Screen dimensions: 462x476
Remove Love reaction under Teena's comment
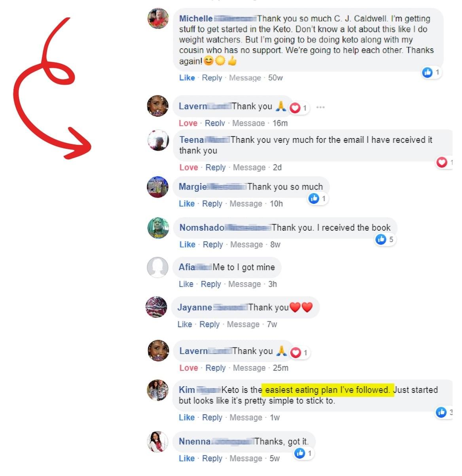(x=188, y=167)
